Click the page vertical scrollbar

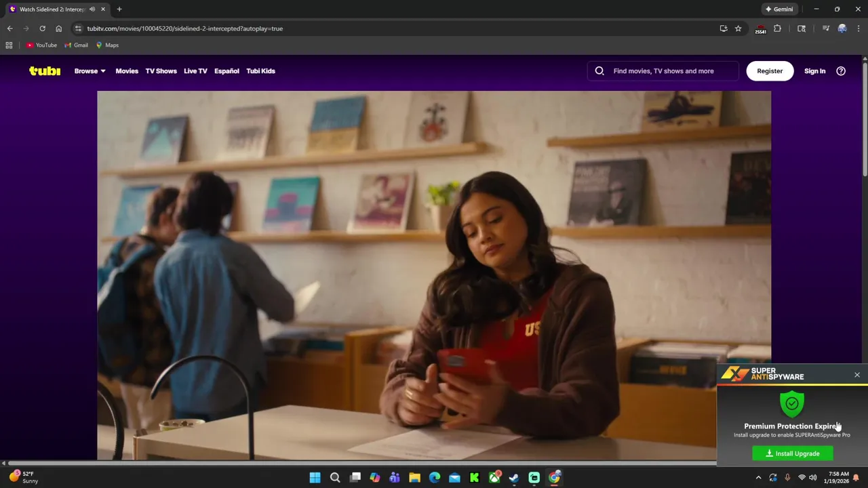click(x=865, y=119)
